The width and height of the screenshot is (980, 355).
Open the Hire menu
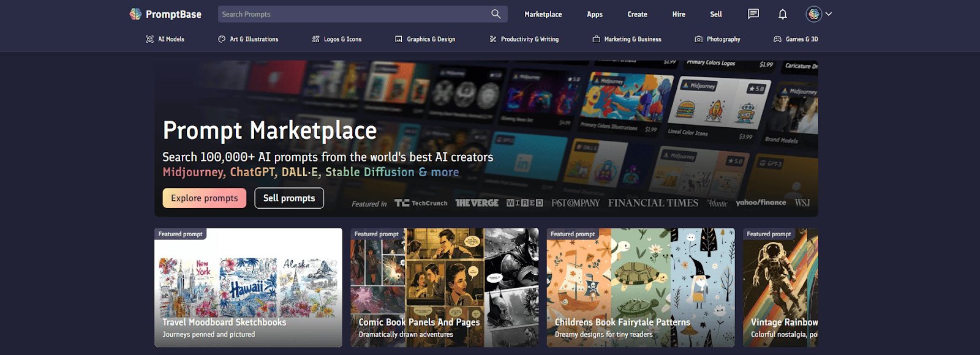tap(679, 14)
